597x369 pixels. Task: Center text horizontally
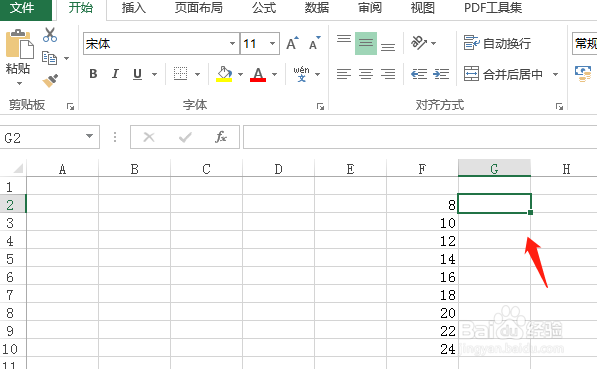pyautogui.click(x=366, y=74)
